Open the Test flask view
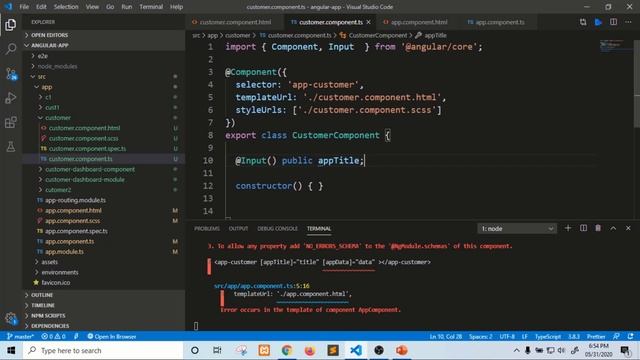Image resolution: width=640 pixels, height=360 pixels. coord(11,147)
